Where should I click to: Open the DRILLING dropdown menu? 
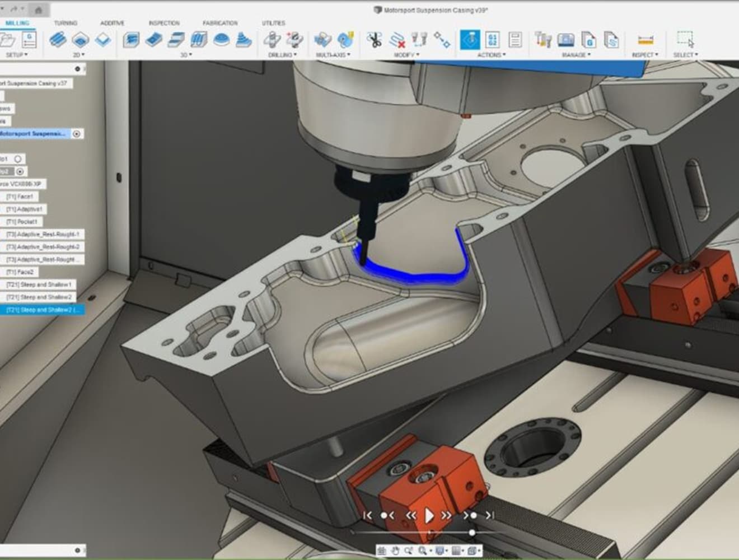coord(282,55)
